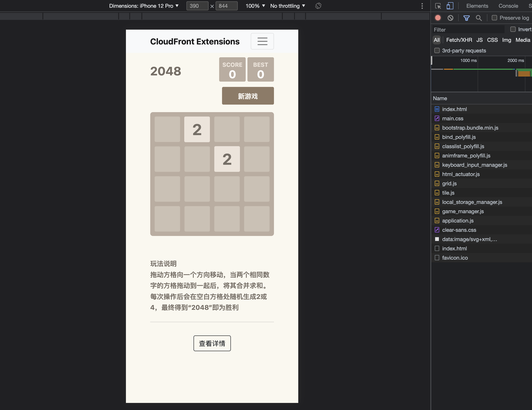Click the viewport width field 390

[197, 6]
